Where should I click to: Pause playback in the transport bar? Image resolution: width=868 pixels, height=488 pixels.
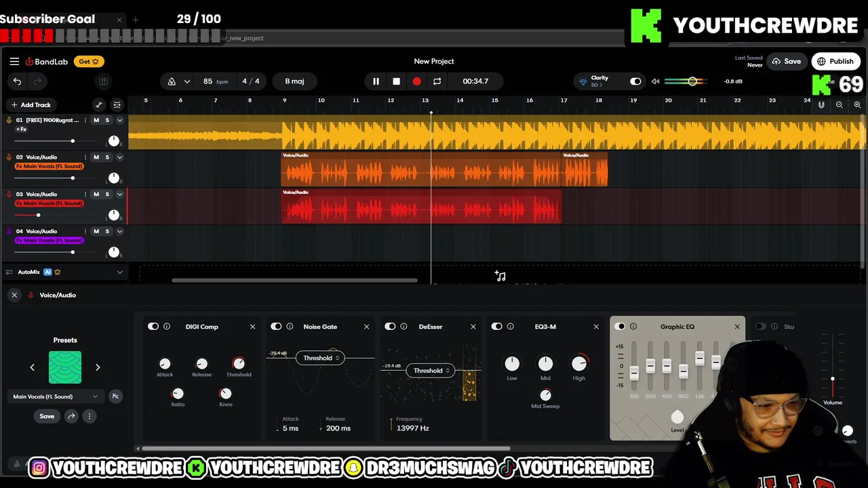(x=376, y=81)
